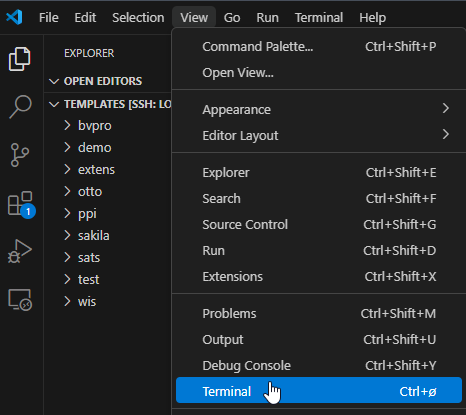Viewport: 466px width, 415px height.
Task: Open the File menu
Action: click(49, 17)
